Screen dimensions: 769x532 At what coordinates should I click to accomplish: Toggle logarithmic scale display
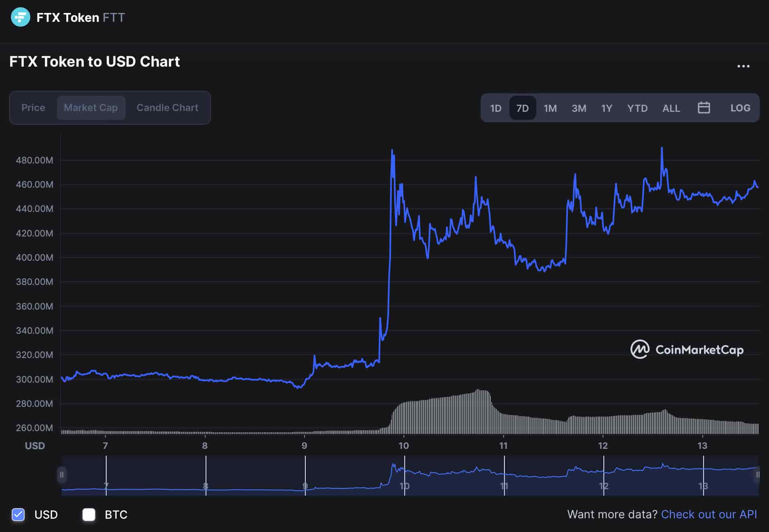[740, 108]
